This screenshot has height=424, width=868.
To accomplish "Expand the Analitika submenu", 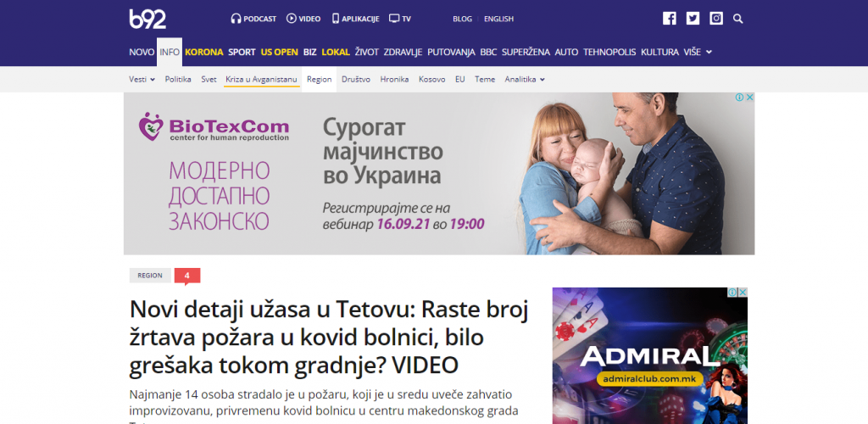I will tap(525, 79).
